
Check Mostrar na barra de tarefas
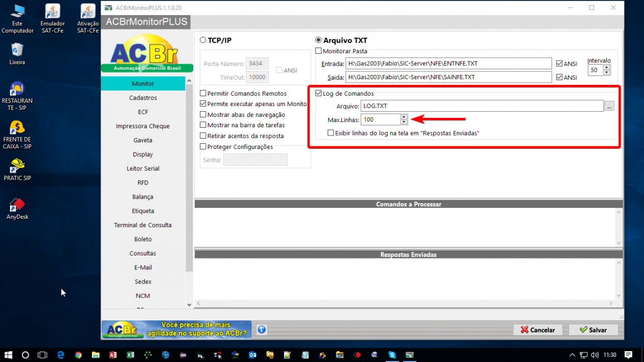203,125
